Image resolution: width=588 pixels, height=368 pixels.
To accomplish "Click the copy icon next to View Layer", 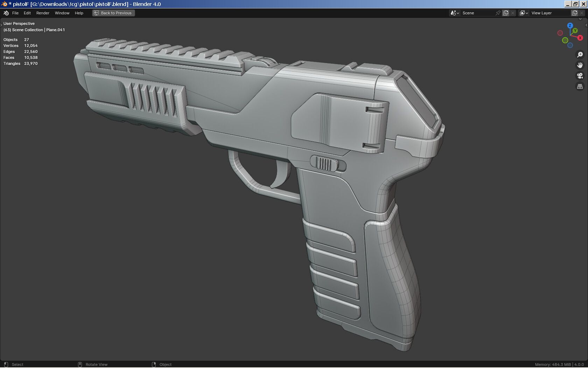I will click(x=574, y=13).
